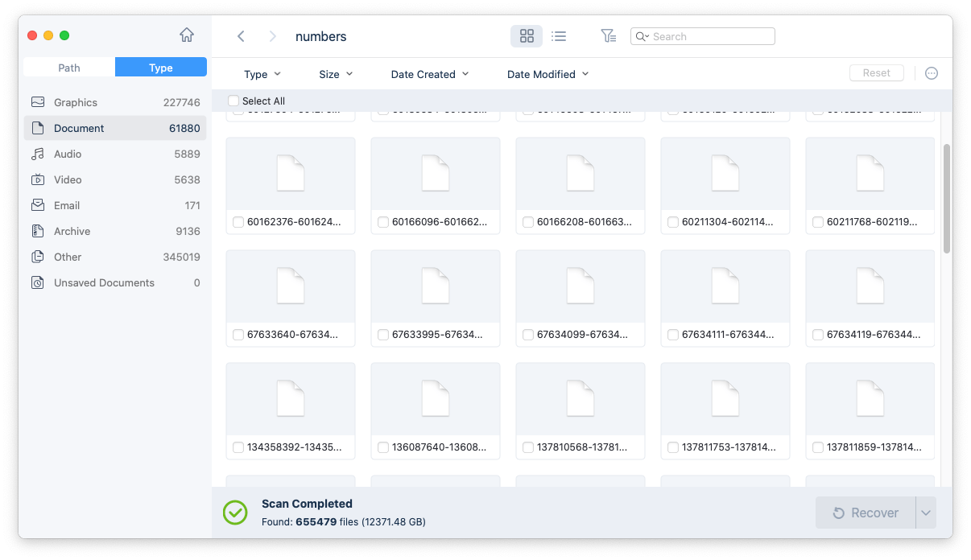The image size is (971, 560).
Task: Open file thumbnail 67634099-67634...
Action: tap(581, 286)
